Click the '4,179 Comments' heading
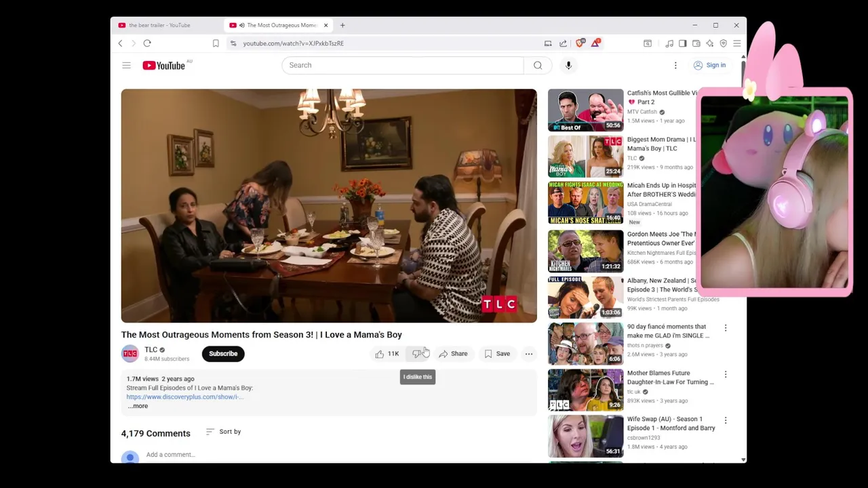 (155, 433)
